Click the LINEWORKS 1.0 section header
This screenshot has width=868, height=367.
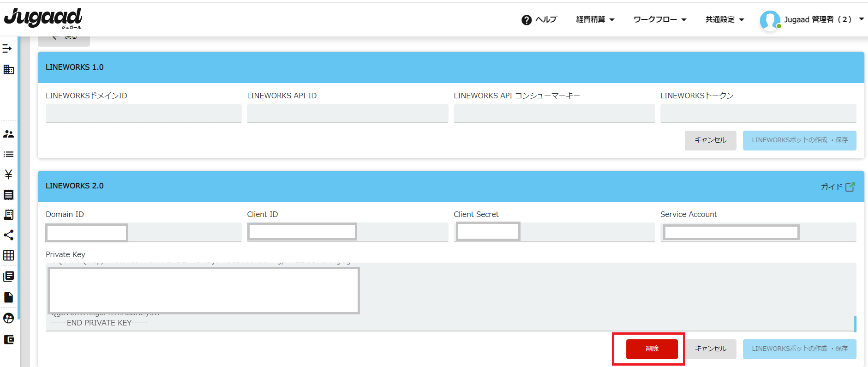point(451,67)
